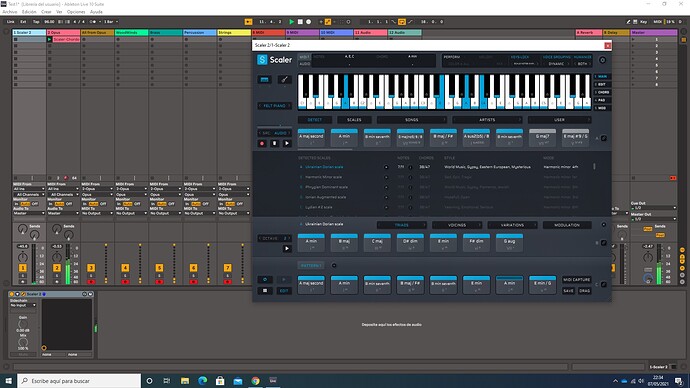The width and height of the screenshot is (690, 388).
Task: Toggle track 2 activator button
Action: tap(57, 268)
